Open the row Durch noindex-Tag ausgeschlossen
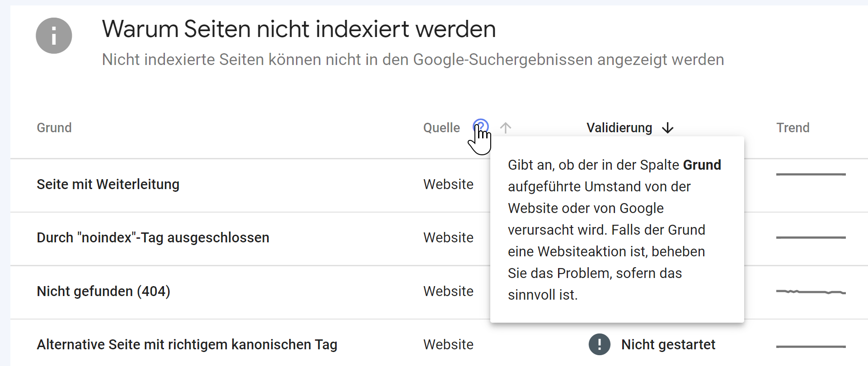This screenshot has width=868, height=366. [153, 237]
